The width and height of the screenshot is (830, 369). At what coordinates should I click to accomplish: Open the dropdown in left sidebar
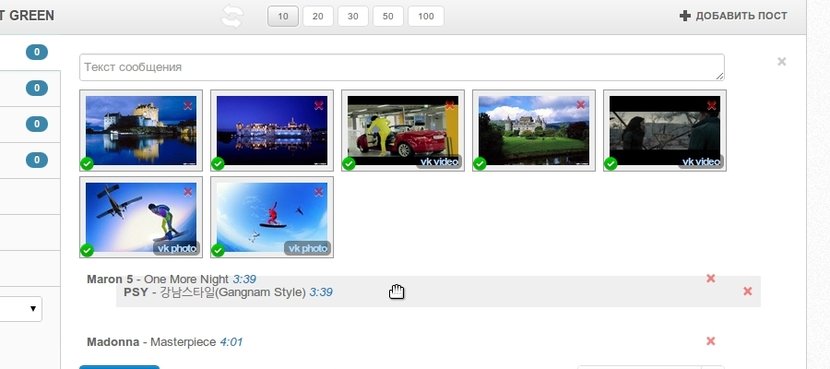click(21, 309)
